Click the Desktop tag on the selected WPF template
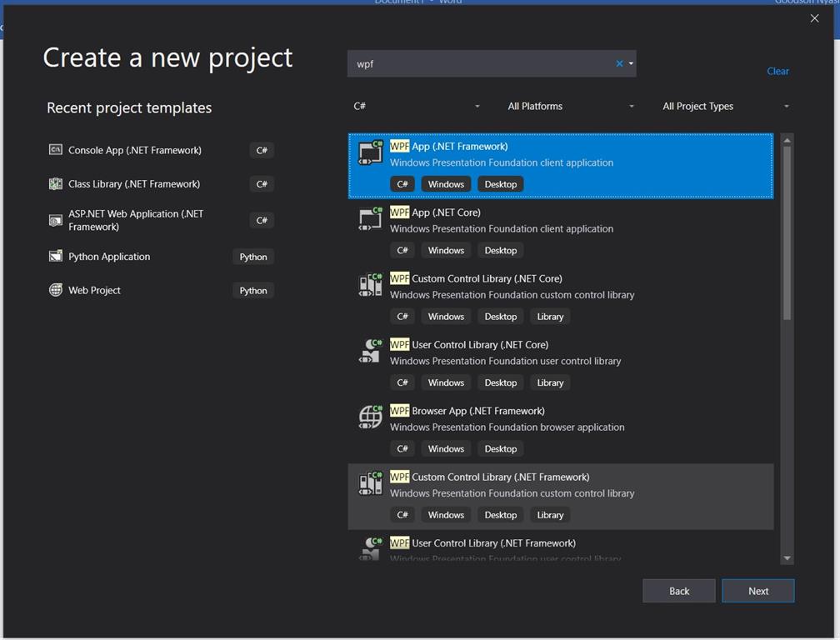840x640 pixels. click(500, 183)
